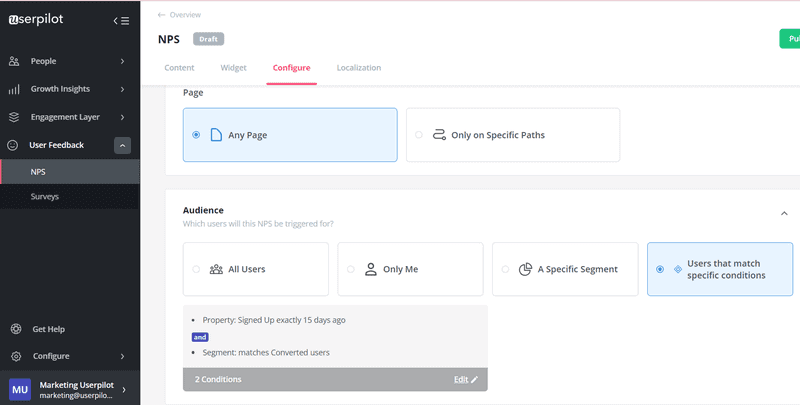Click 'Segment: matches Converted users' text
The image size is (800, 405).
266,352
